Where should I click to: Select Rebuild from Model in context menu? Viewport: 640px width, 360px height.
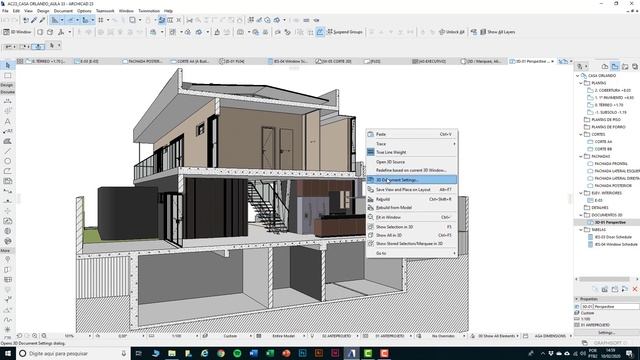[411, 207]
